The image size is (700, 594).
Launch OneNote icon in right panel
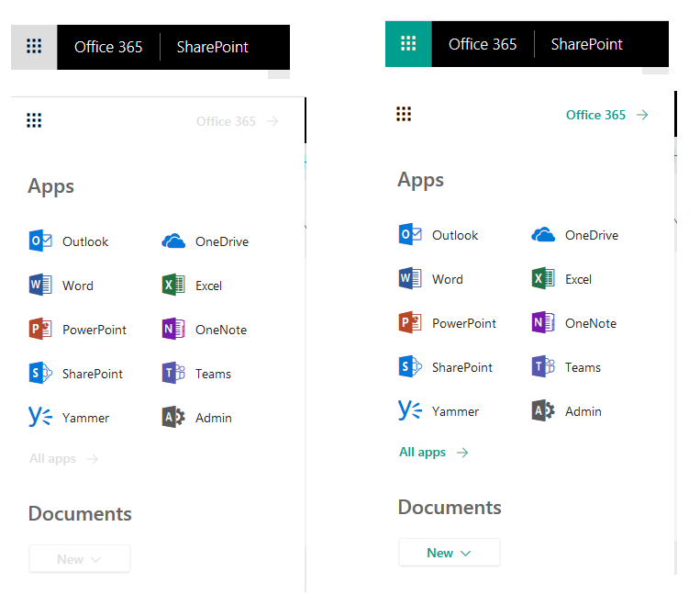tap(543, 322)
